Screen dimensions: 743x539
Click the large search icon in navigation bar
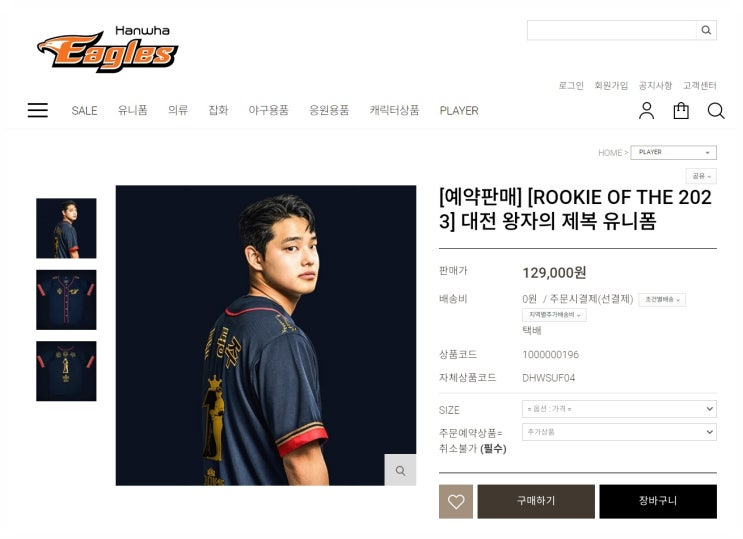pyautogui.click(x=716, y=111)
